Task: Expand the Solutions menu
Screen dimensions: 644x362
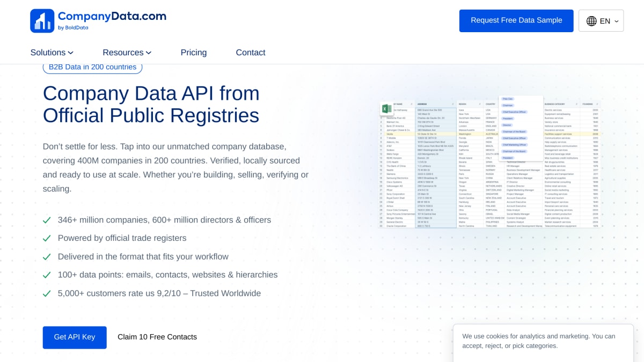Action: 52,53
